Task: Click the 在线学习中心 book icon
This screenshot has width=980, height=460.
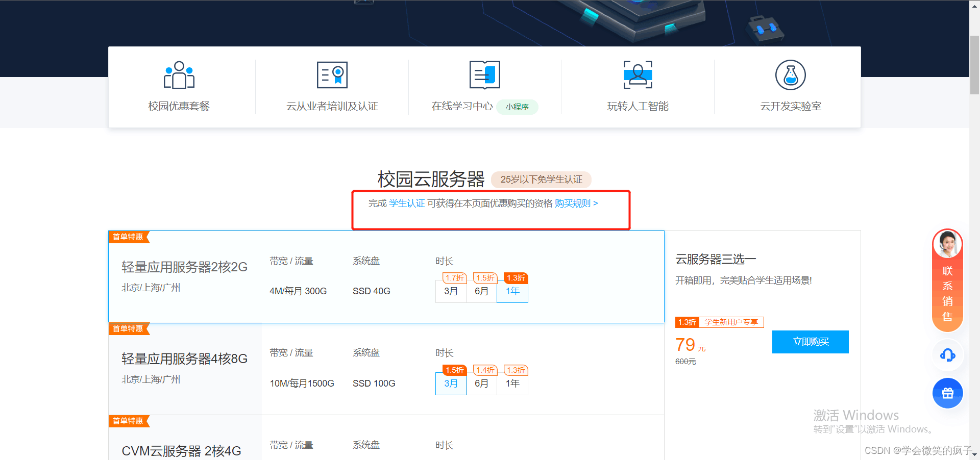Action: pyautogui.click(x=485, y=75)
